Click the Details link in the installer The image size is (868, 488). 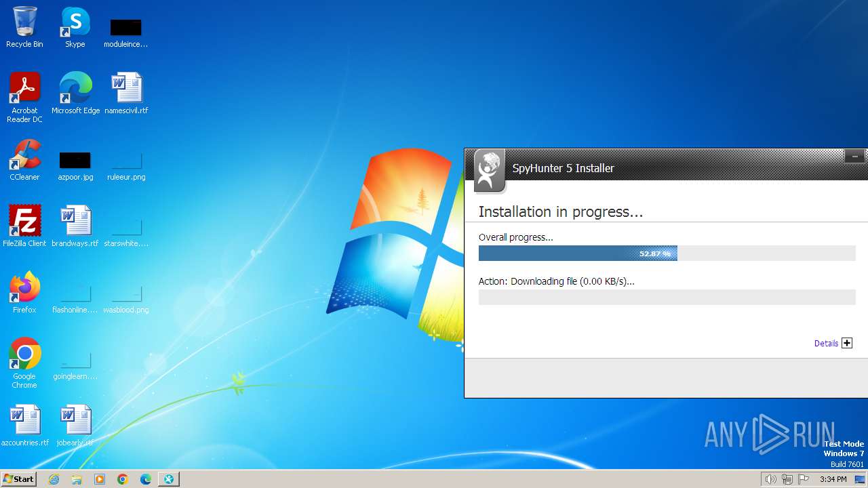[826, 344]
